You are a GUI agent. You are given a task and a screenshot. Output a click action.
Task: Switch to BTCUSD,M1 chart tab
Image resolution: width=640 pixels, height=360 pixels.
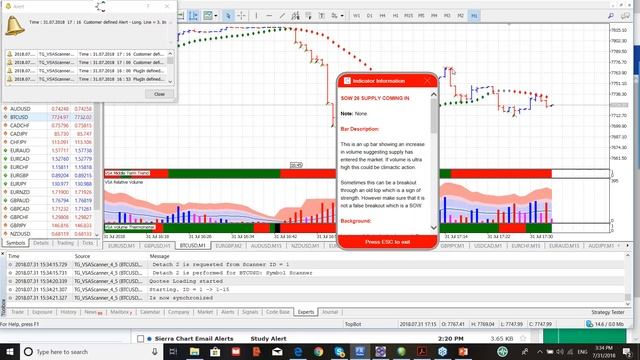193,246
